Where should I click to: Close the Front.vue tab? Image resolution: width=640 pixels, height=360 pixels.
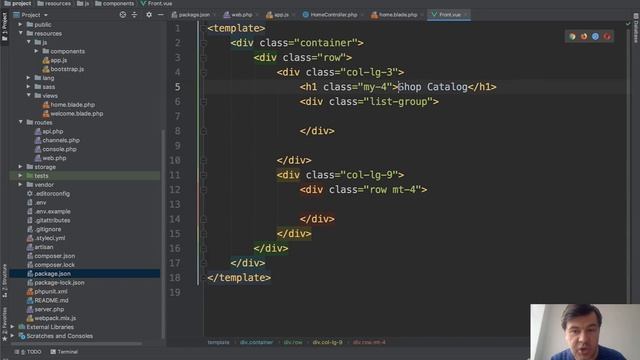[x=466, y=15]
